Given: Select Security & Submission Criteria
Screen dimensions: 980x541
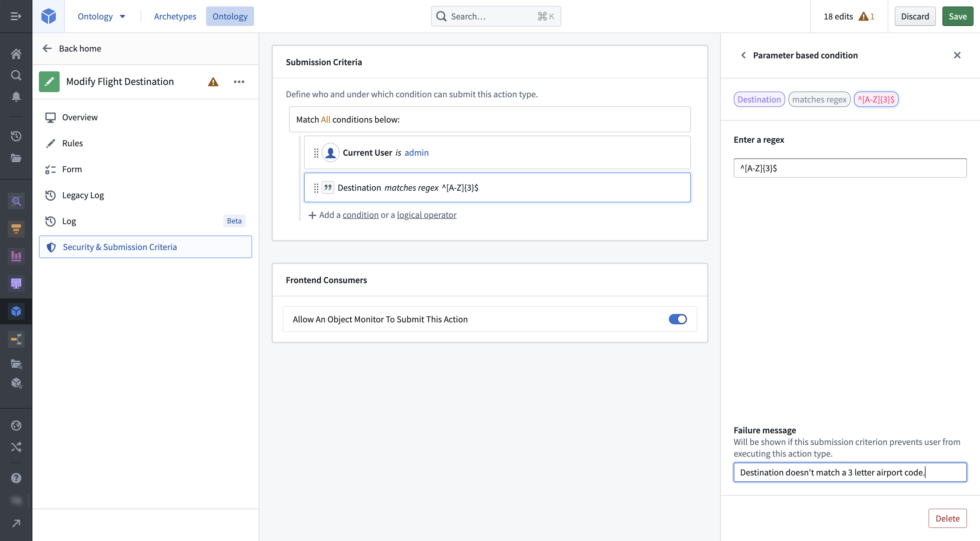Looking at the screenshot, I should click(x=145, y=247).
